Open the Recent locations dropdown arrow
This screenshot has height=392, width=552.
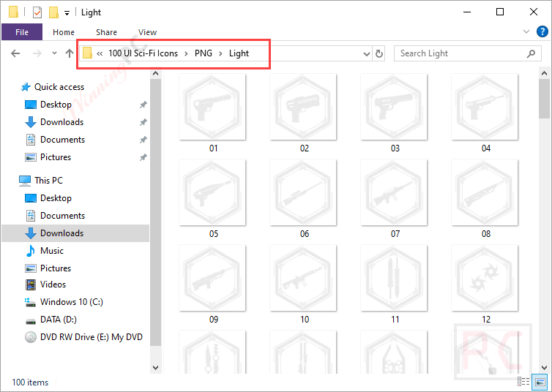point(53,53)
